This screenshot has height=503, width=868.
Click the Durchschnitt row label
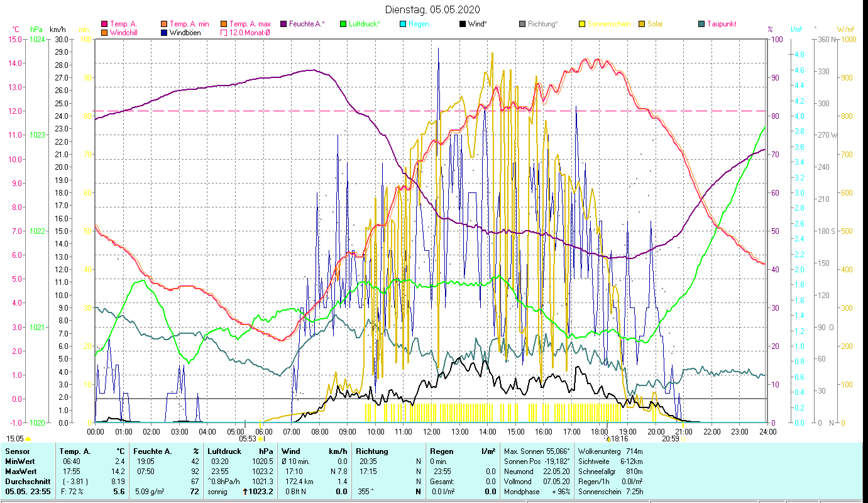[x=26, y=482]
